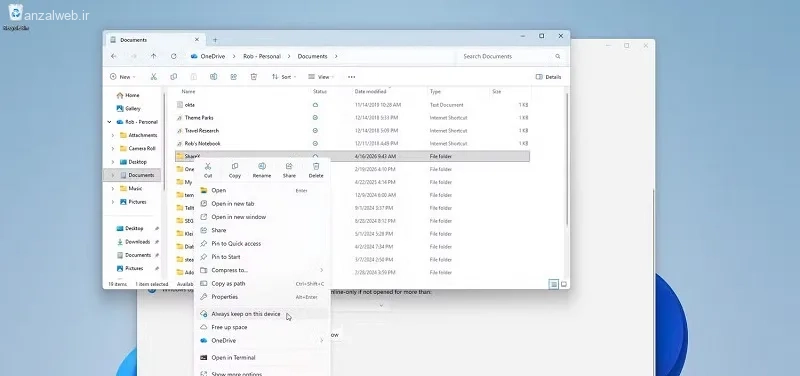800x376 pixels.
Task: Add a new tab with the plus button
Action: (x=215, y=40)
